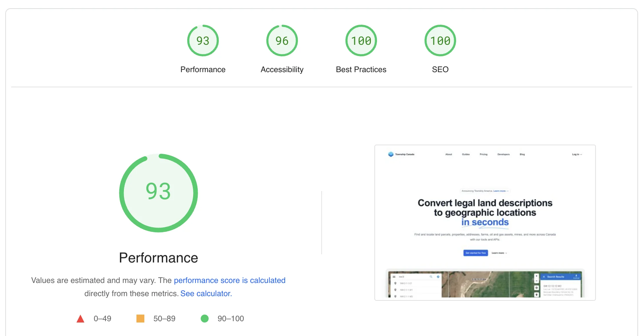
Task: Click the map marker tool icon
Action: tap(537, 294)
